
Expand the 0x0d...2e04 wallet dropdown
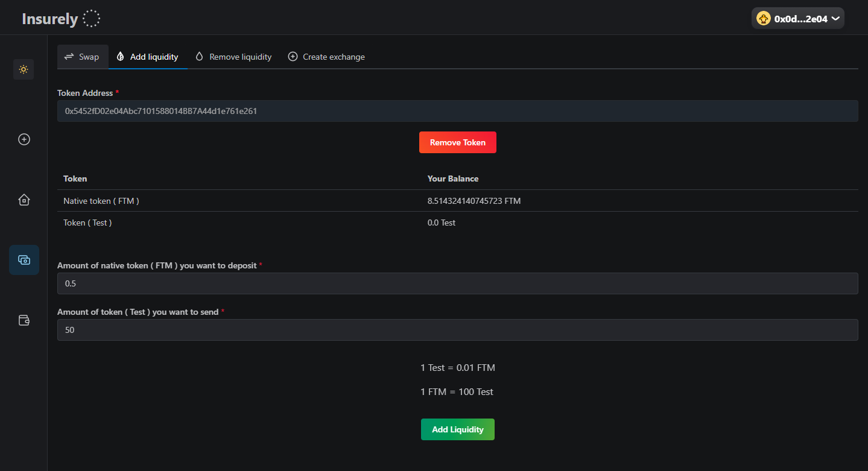click(797, 18)
